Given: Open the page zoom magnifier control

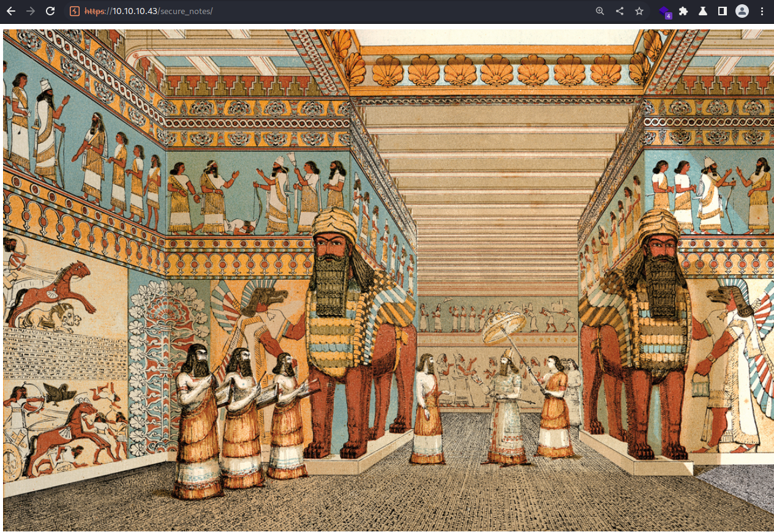Looking at the screenshot, I should pos(600,11).
